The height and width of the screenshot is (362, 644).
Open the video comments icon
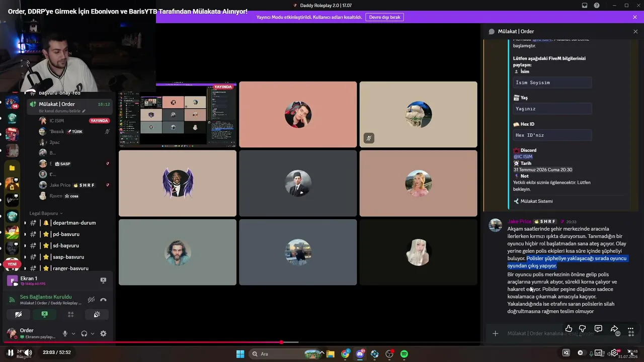click(598, 329)
